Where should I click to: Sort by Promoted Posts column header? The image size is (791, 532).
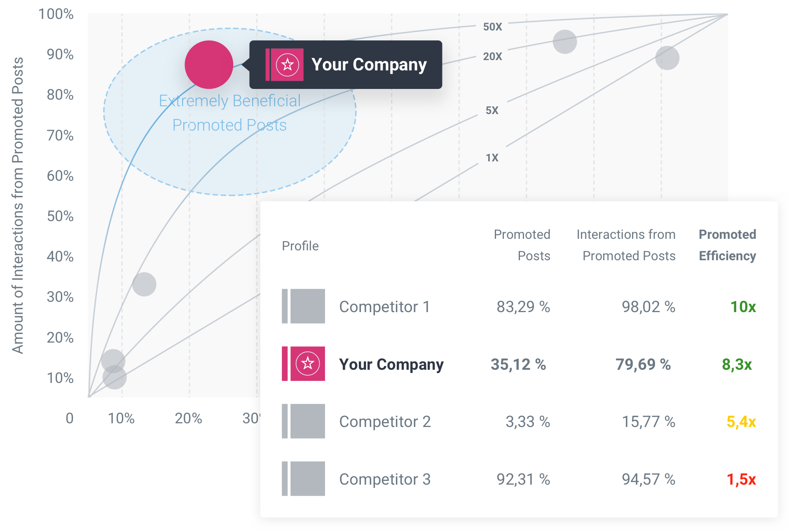coord(522,245)
